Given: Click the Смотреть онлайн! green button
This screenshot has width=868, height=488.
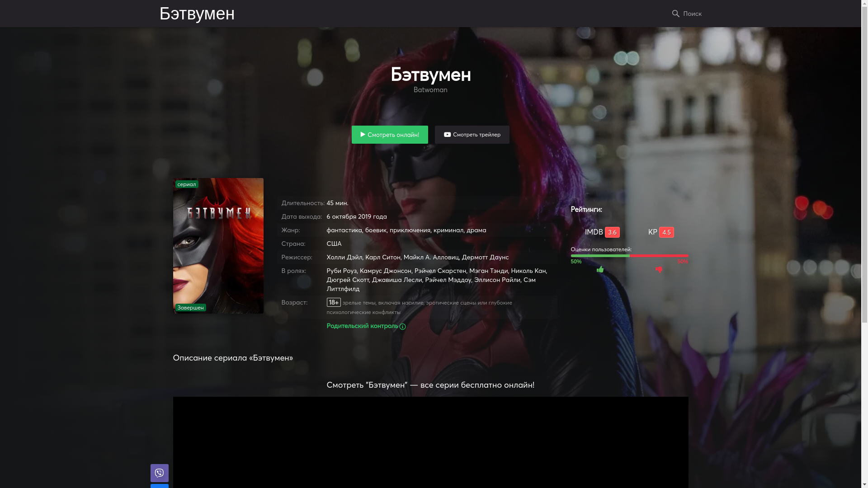Looking at the screenshot, I should coord(390,135).
